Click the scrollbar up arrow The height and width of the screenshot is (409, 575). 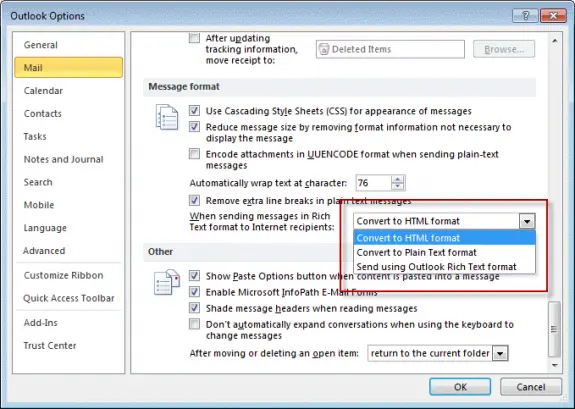554,41
